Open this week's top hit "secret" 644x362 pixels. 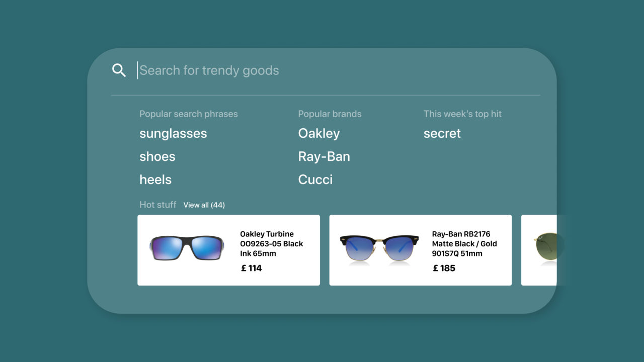(x=442, y=134)
